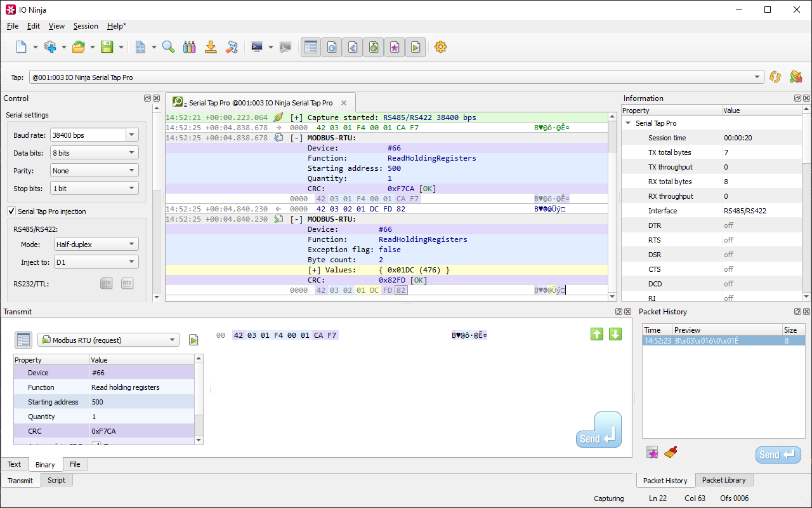812x508 pixels.
Task: Switch to the Script tab
Action: (56, 480)
